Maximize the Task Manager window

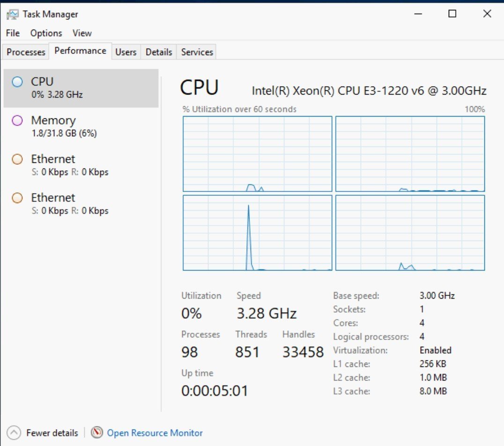click(x=452, y=14)
